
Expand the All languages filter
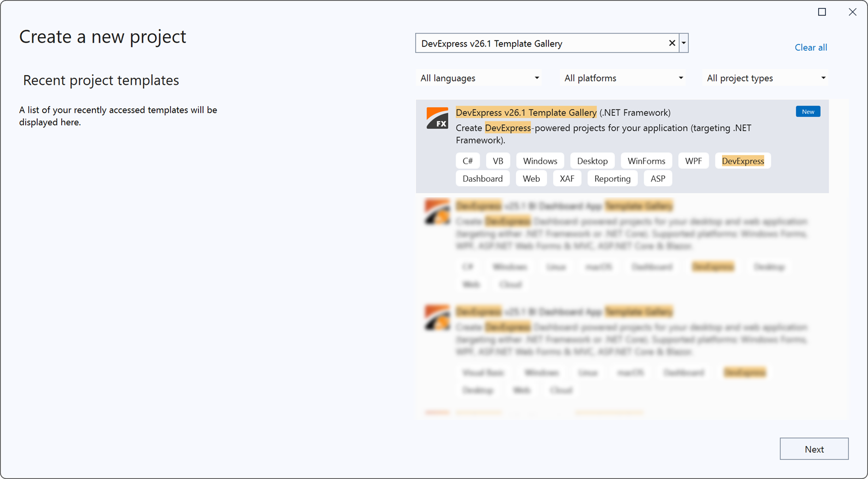click(x=480, y=78)
